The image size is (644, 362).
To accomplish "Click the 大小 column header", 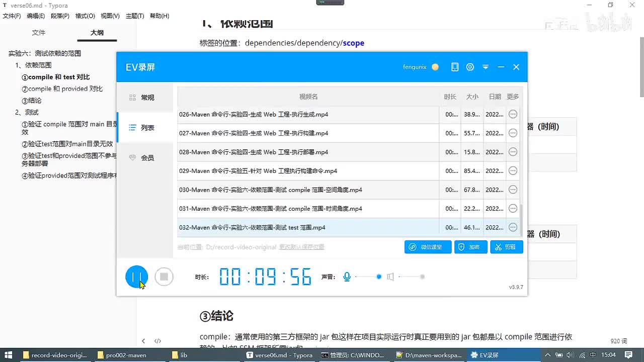I will point(472,97).
